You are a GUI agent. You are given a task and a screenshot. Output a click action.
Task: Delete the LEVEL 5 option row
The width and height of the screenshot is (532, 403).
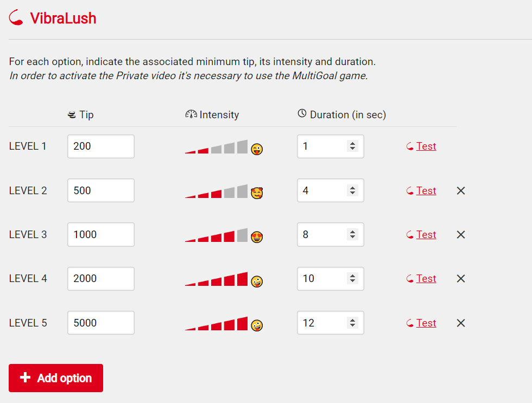click(461, 323)
